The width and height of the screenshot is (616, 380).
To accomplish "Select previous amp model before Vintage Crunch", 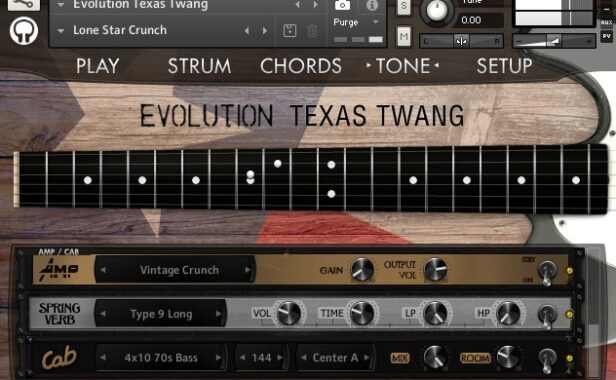I will point(103,270).
